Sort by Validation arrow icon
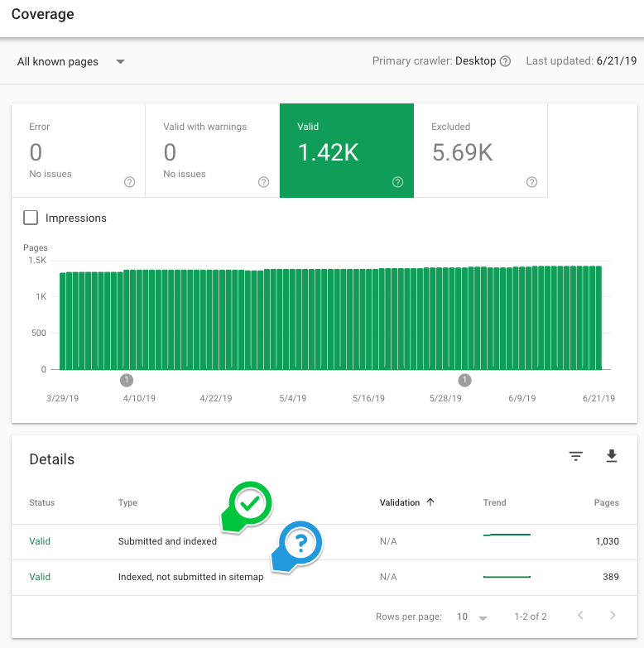644x648 pixels. 430,502
